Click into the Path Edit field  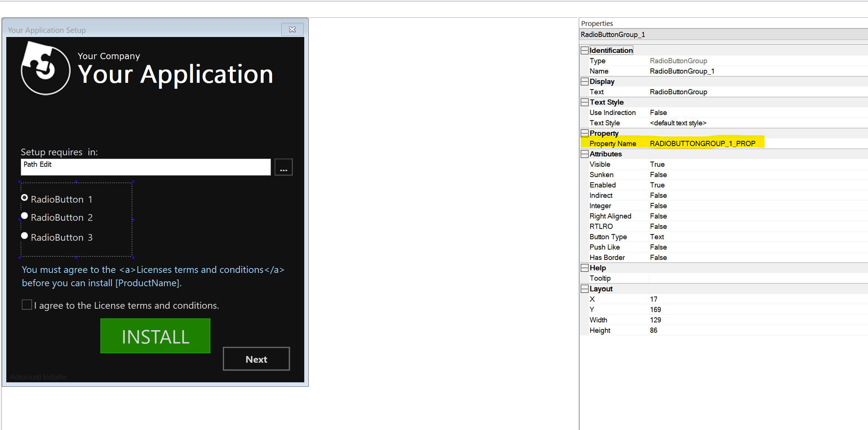pos(146,167)
